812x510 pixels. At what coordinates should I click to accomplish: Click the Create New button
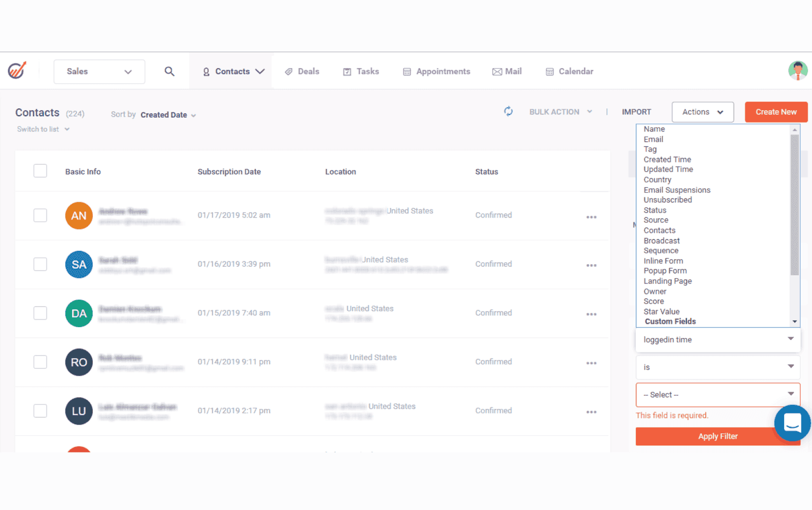[776, 112]
